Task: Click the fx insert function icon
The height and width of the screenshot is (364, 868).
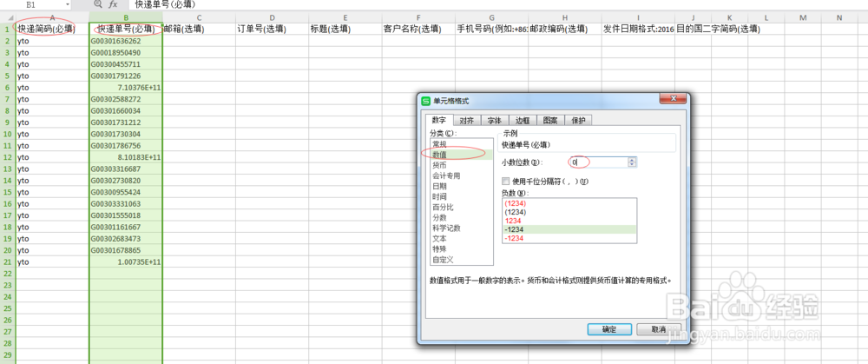Action: pos(113,3)
